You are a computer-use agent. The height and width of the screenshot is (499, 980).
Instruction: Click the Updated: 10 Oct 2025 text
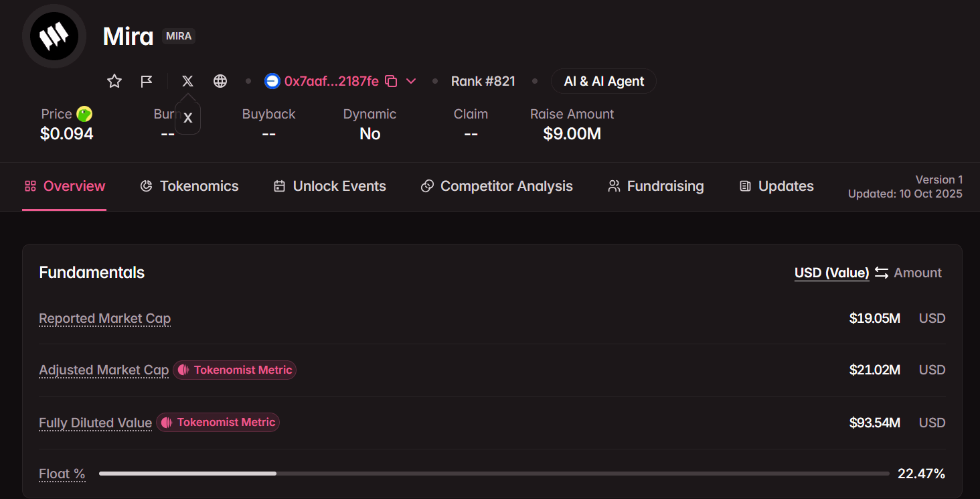coord(905,194)
